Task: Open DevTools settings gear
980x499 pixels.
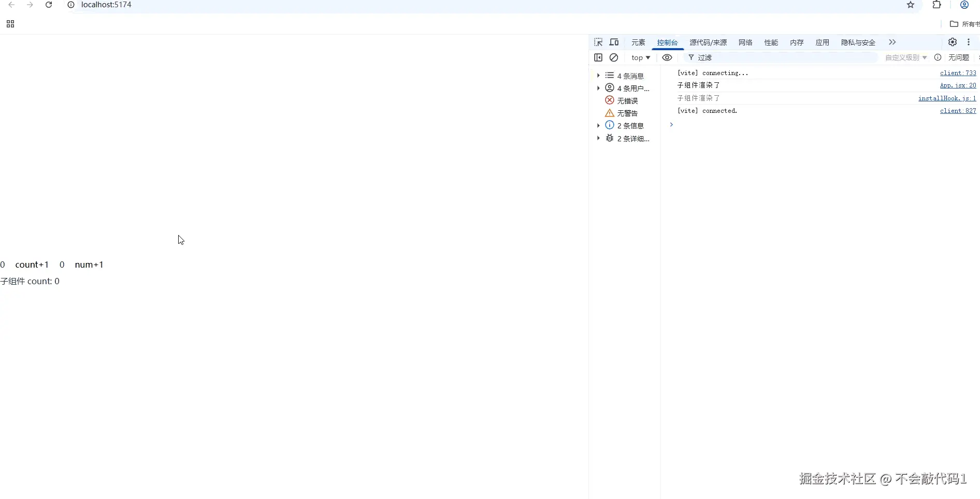Action: tap(953, 42)
